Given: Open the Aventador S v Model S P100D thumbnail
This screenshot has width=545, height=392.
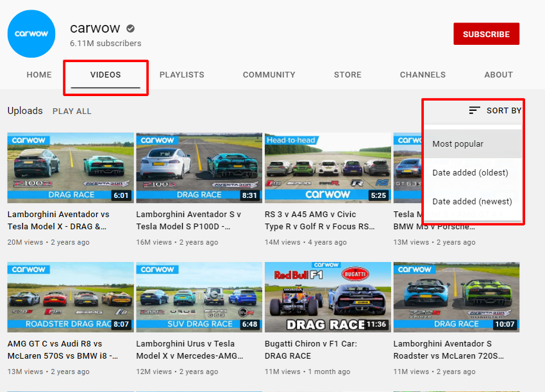Looking at the screenshot, I should (x=199, y=168).
